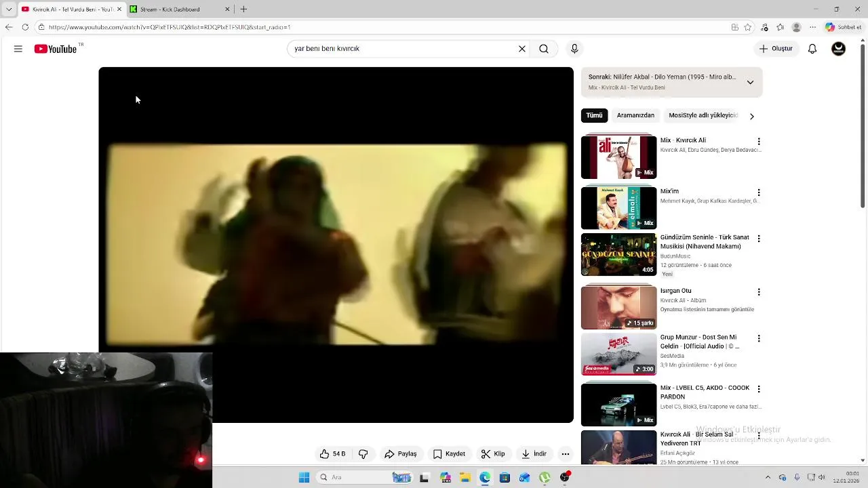Open options for Mix - Kıvırcık Ali
Viewport: 868px width, 488px height.
pos(759,142)
